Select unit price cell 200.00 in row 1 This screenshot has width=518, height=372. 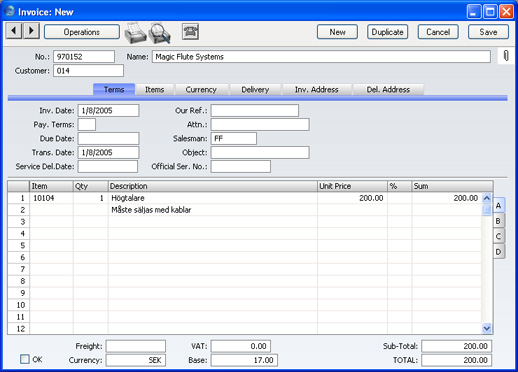click(352, 198)
